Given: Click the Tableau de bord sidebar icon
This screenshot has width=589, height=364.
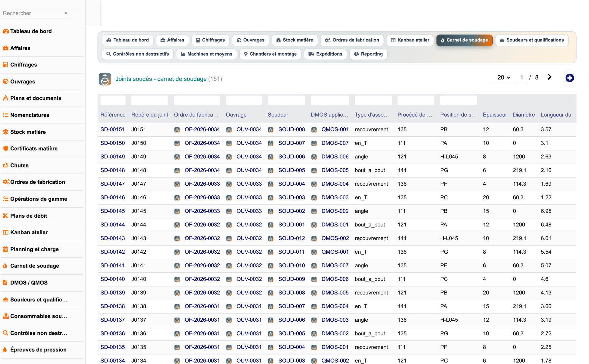Looking at the screenshot, I should pos(6,31).
